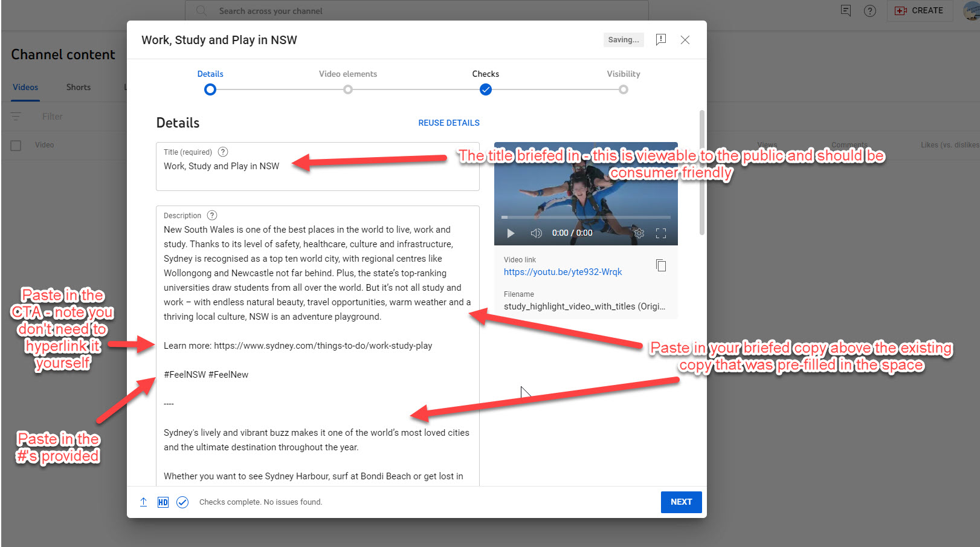Click the Video column header
This screenshot has width=980, height=547.
44,145
